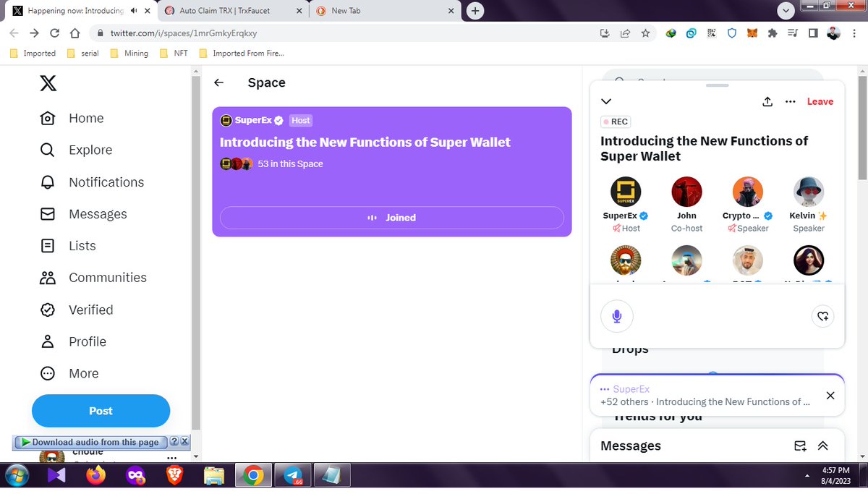This screenshot has height=494, width=868.
Task: Open the Imported bookmarks folder
Action: coord(33,53)
